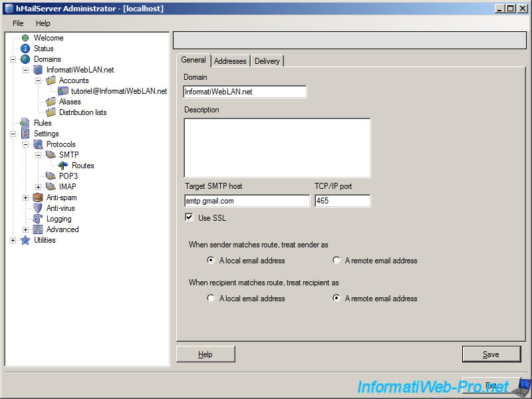Click inside the Target SMTP host field
532x399 pixels.
tap(246, 201)
